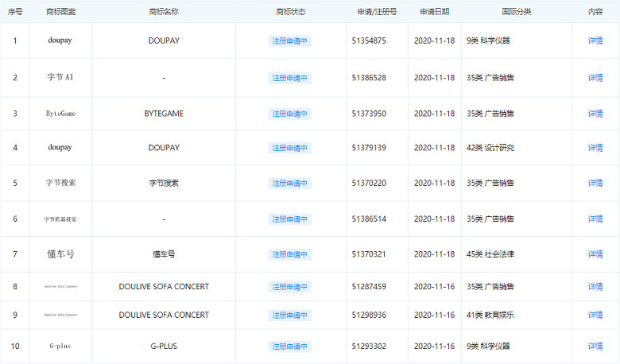
Task: Click doupay trademark image in row 4
Action: (x=60, y=147)
